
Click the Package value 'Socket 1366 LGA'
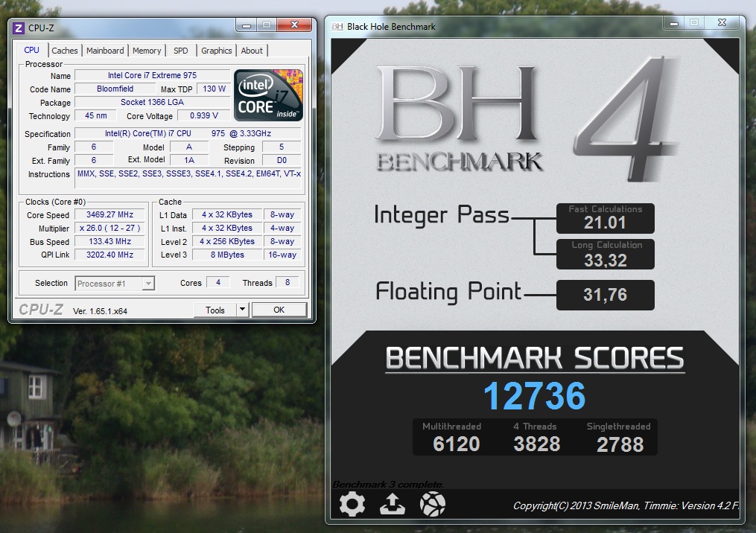[153, 102]
